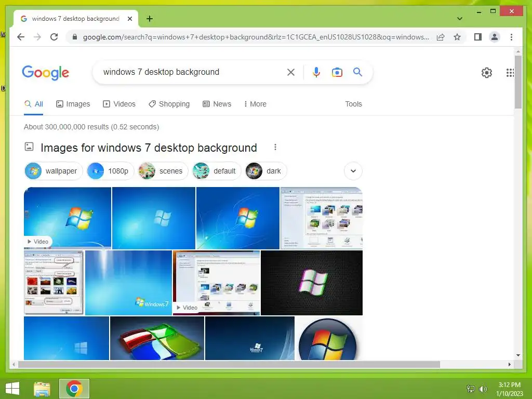The image size is (532, 399).
Task: Open second-row personalization screenshot tagged Video
Action: click(217, 283)
